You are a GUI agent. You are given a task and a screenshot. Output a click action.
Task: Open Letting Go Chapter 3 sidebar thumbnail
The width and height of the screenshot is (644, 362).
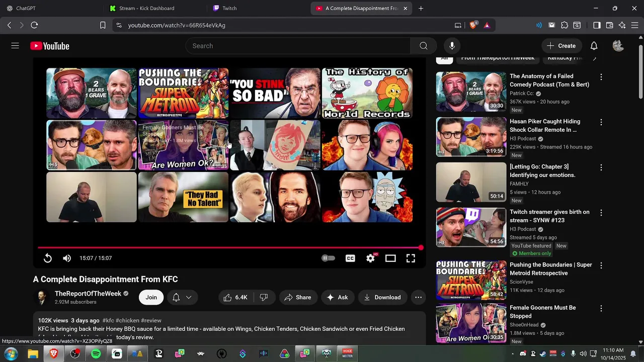471,182
